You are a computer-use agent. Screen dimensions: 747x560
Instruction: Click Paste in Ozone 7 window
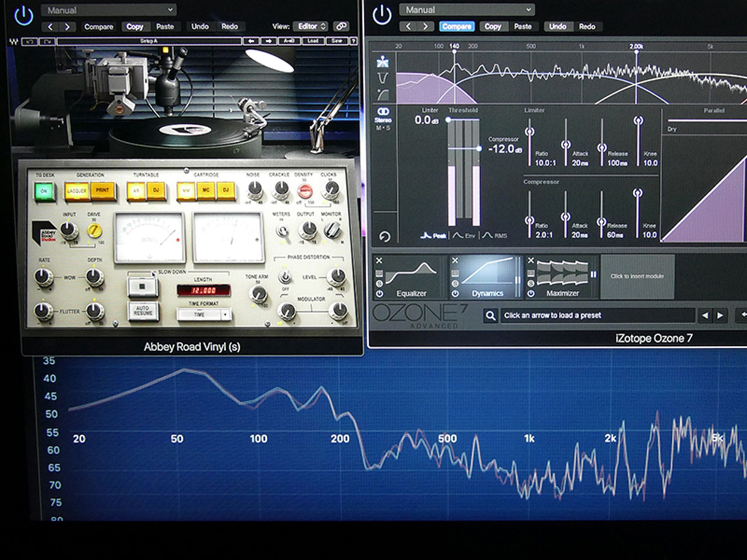pyautogui.click(x=523, y=27)
